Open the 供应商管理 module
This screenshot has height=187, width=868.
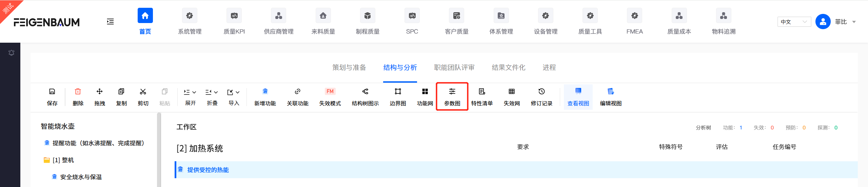[x=279, y=22]
